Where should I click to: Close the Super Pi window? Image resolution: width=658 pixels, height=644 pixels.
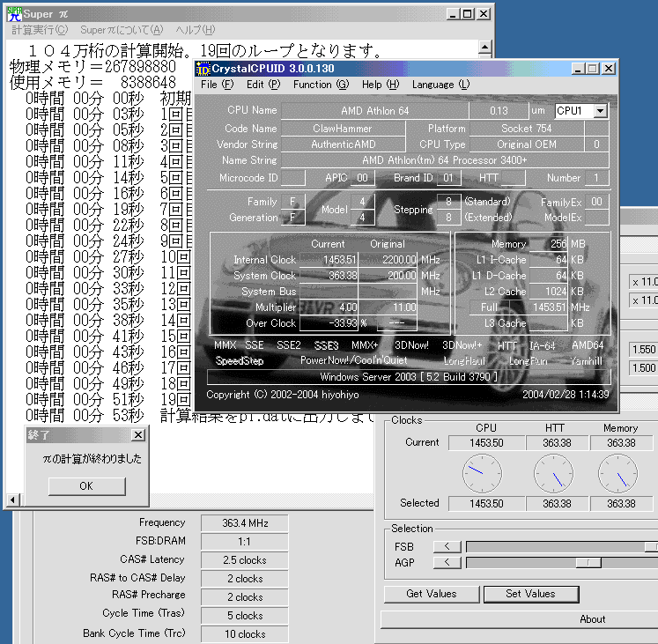(483, 14)
